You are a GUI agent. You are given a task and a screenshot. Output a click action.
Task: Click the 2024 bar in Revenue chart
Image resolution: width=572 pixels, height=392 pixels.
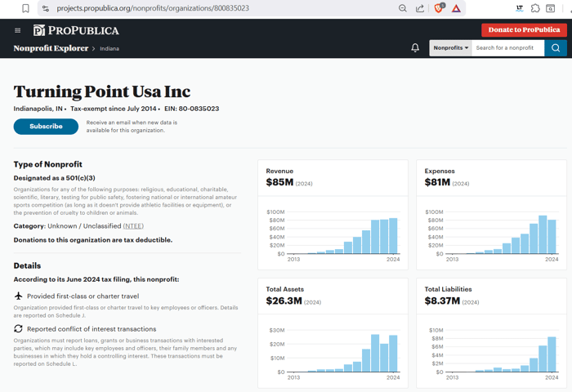(394, 236)
